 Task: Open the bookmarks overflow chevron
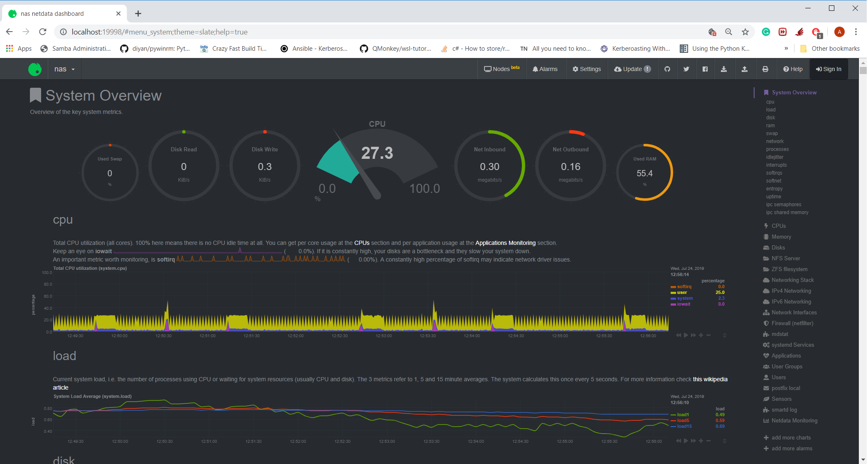786,49
